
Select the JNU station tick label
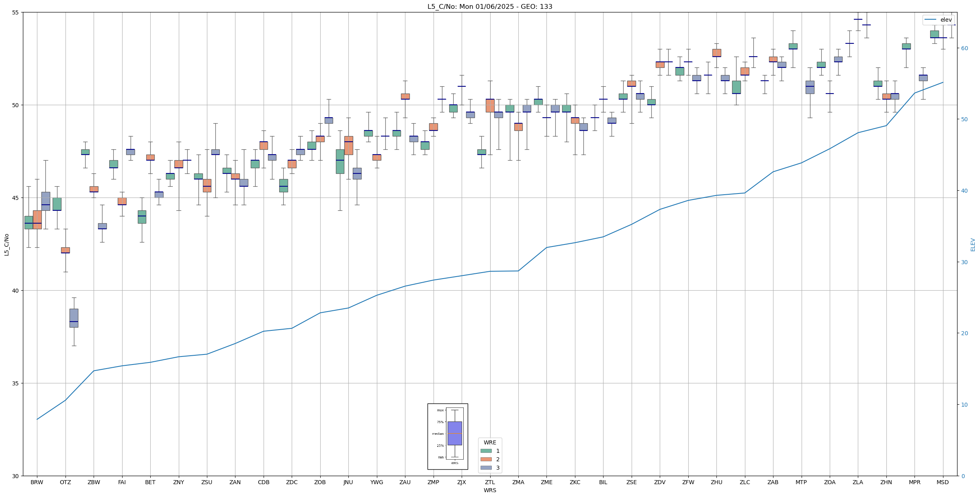(348, 482)
